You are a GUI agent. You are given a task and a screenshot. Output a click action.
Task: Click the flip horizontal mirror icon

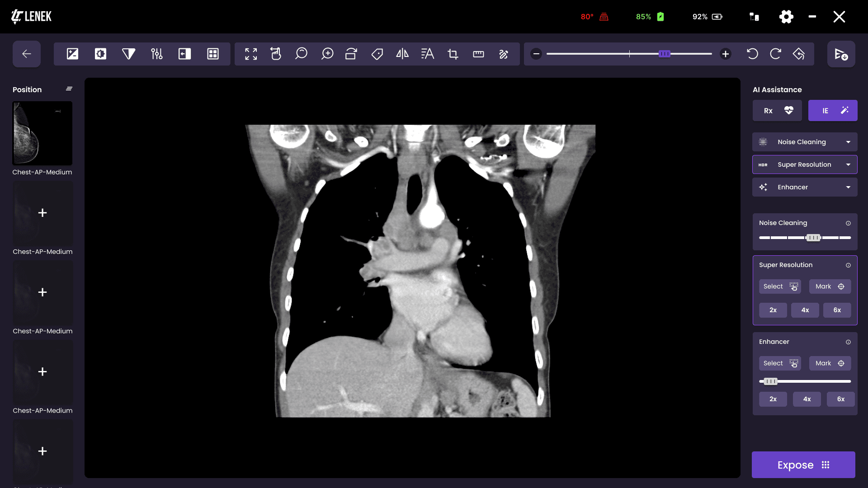click(x=402, y=54)
